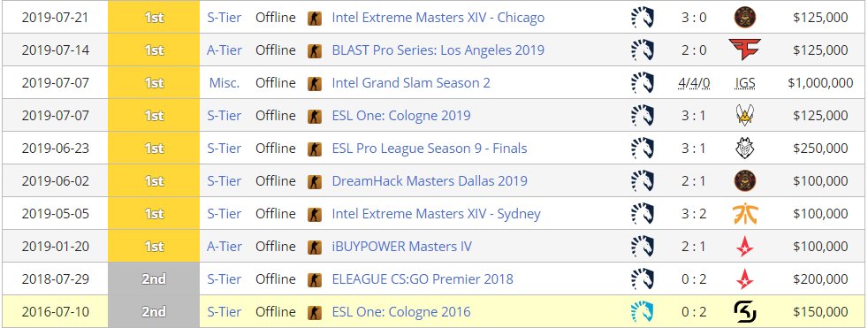868x328 pixels.
Task: Click A-Tier link in iBUYPOWER Masters row
Action: coord(225,247)
